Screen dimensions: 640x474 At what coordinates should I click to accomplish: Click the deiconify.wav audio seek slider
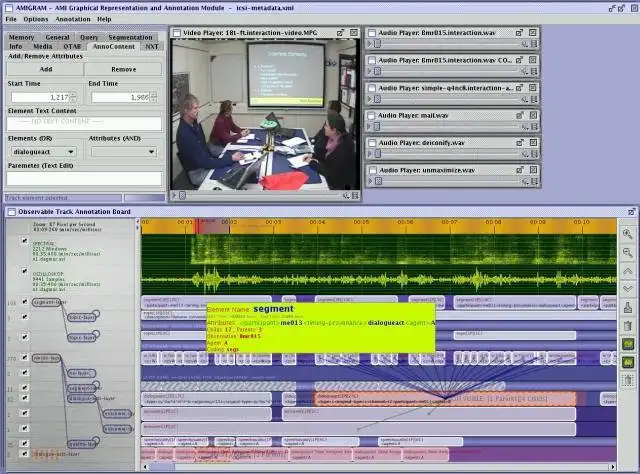pyautogui.click(x=447, y=154)
